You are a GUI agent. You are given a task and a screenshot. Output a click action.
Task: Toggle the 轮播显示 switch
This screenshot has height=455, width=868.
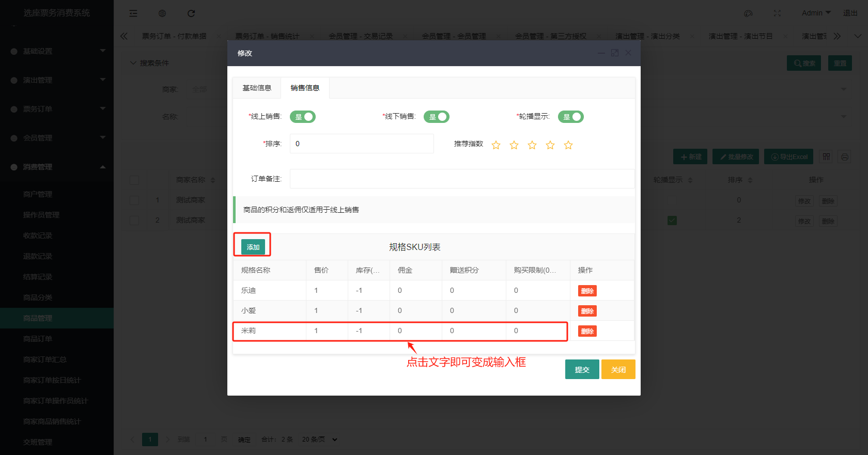coord(570,117)
